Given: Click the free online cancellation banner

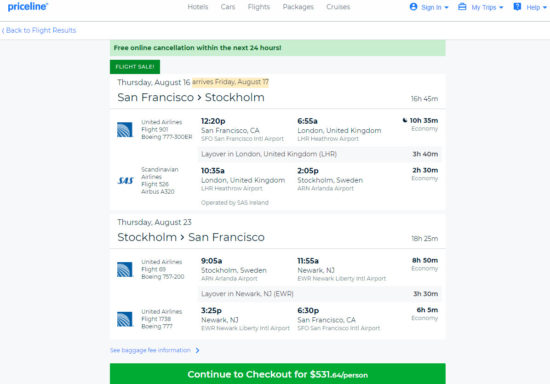Looking at the screenshot, I should (277, 48).
